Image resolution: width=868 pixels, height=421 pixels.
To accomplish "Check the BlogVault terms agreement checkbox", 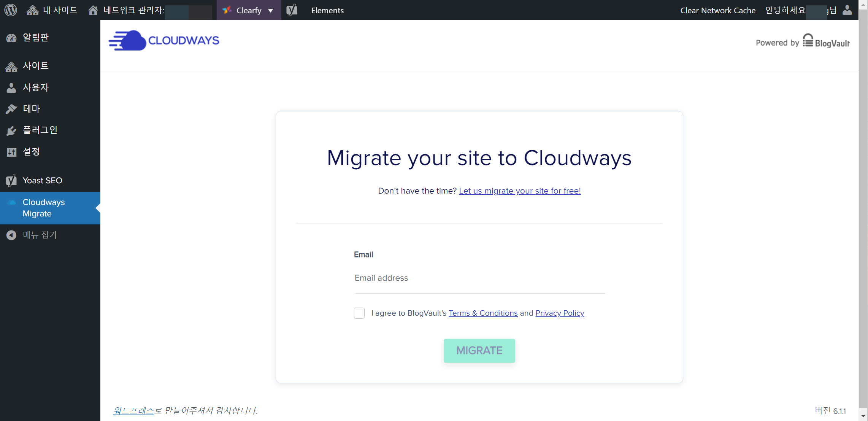I will (359, 313).
